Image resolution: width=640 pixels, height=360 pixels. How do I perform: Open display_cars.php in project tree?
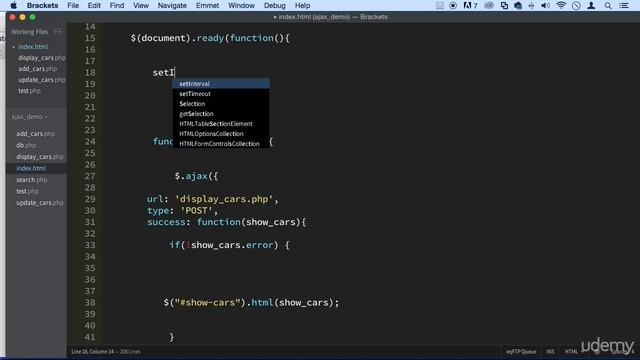(x=40, y=156)
